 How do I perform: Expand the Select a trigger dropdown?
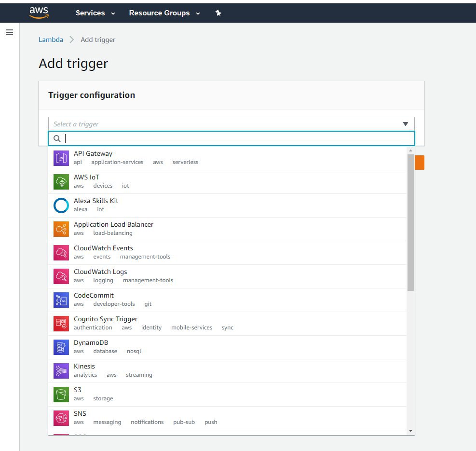(x=231, y=124)
